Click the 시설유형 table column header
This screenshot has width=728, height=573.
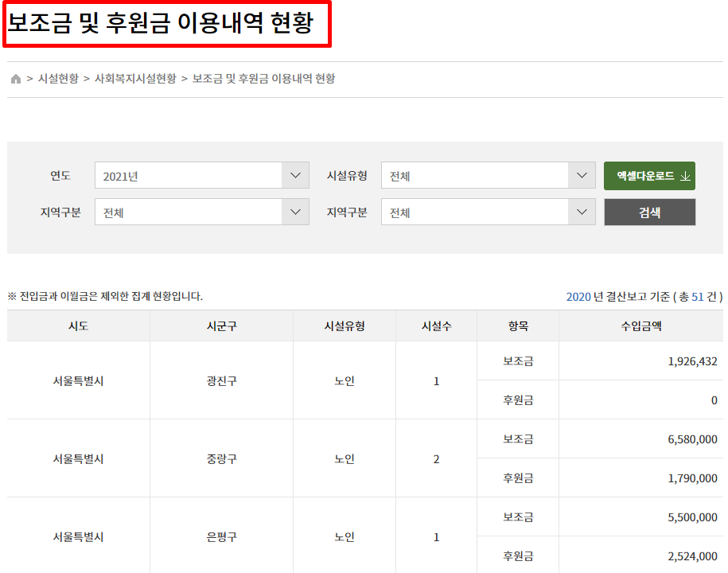[345, 326]
